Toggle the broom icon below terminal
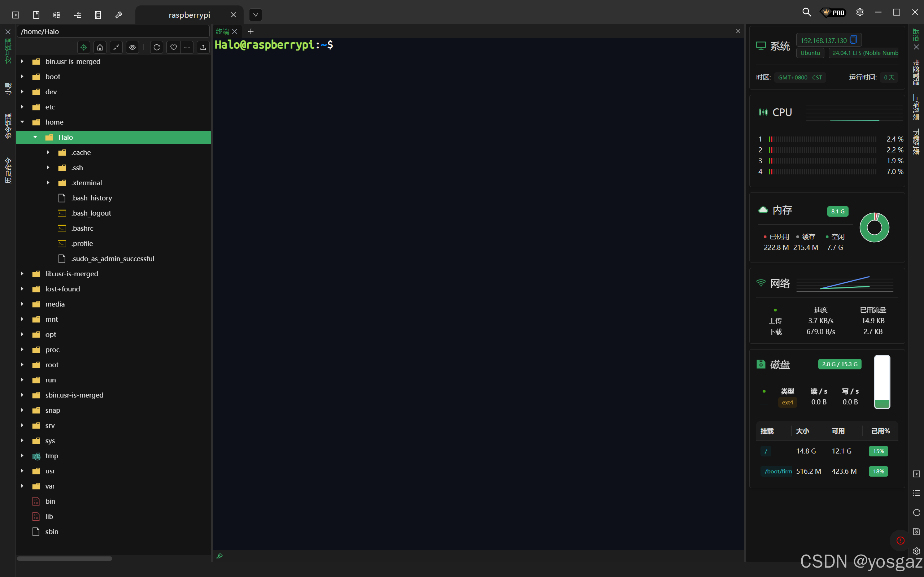This screenshot has height=577, width=924. click(219, 556)
